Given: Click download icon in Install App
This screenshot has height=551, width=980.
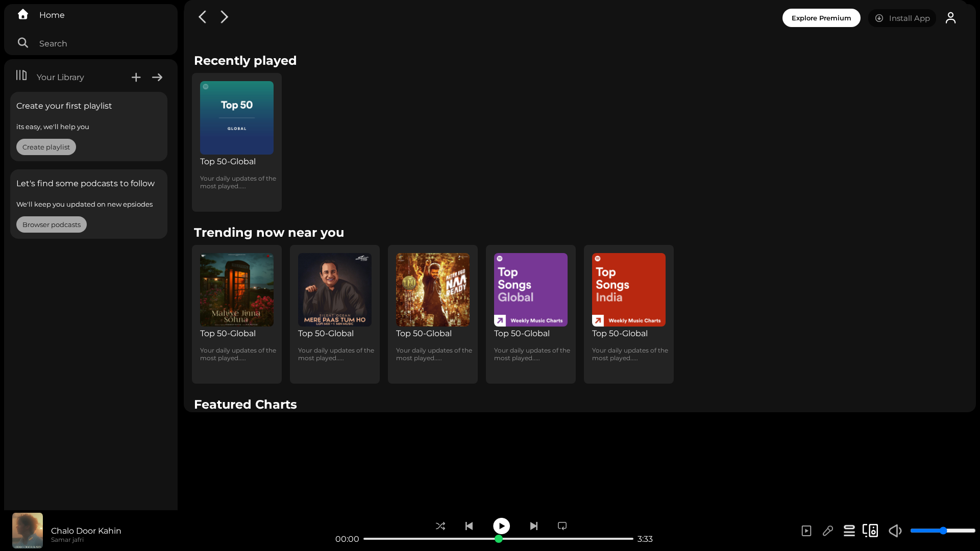Looking at the screenshot, I should tap(879, 18).
